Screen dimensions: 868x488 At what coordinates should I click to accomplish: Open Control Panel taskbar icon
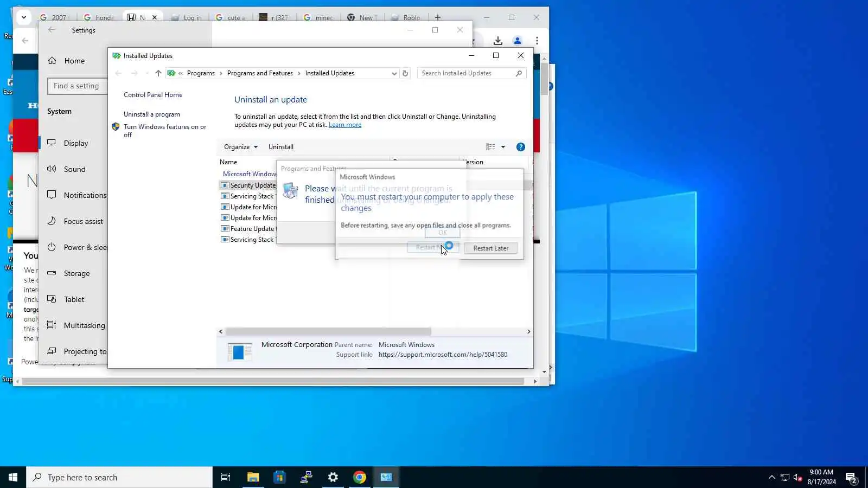point(386,477)
